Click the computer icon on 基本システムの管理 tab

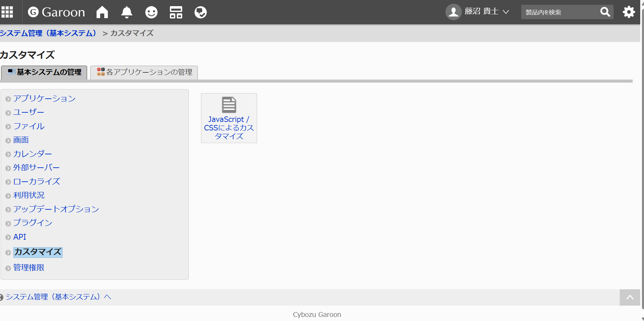tap(11, 72)
